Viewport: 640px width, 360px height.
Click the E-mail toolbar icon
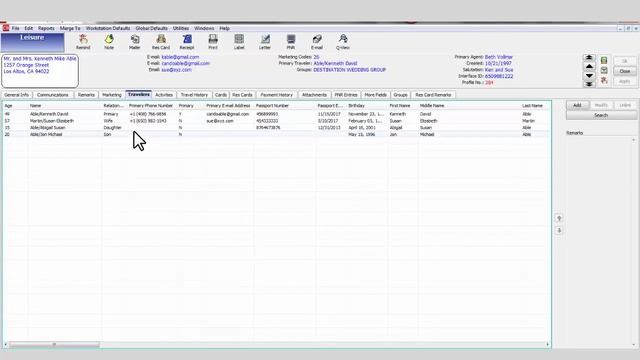click(x=317, y=42)
